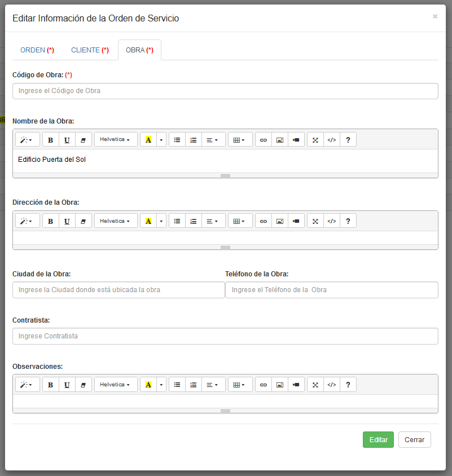Toggle fullscreen in Nombre de la Obra editor

[315, 140]
